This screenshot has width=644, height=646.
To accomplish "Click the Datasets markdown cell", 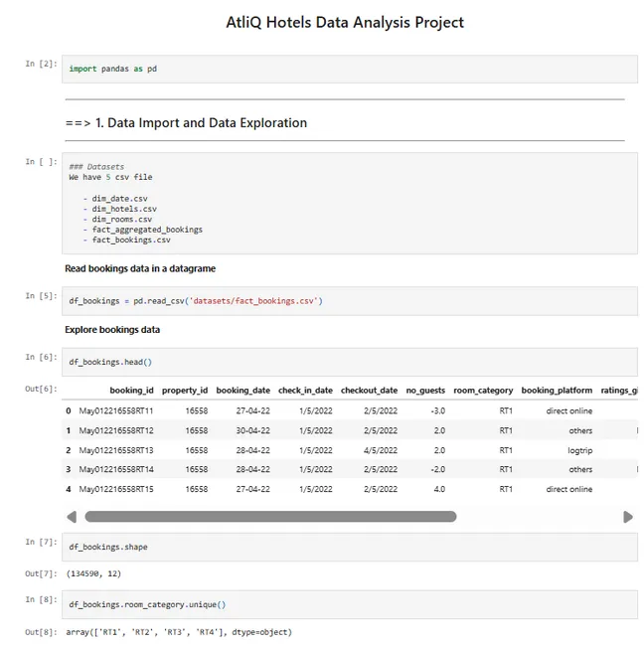I will coord(350,203).
